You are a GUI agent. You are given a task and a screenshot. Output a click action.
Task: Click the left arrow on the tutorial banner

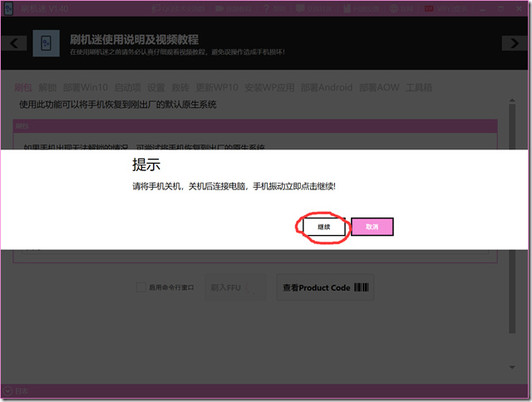pyautogui.click(x=13, y=43)
